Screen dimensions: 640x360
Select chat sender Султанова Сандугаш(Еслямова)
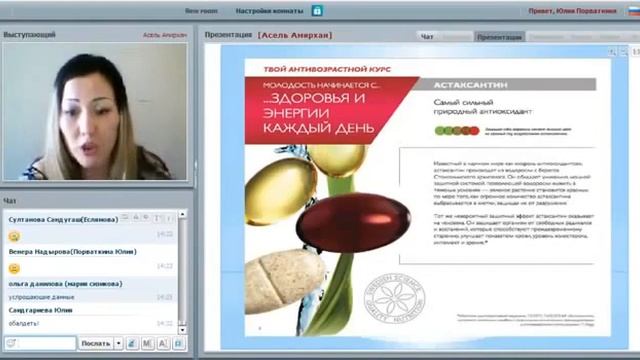pyautogui.click(x=63, y=220)
